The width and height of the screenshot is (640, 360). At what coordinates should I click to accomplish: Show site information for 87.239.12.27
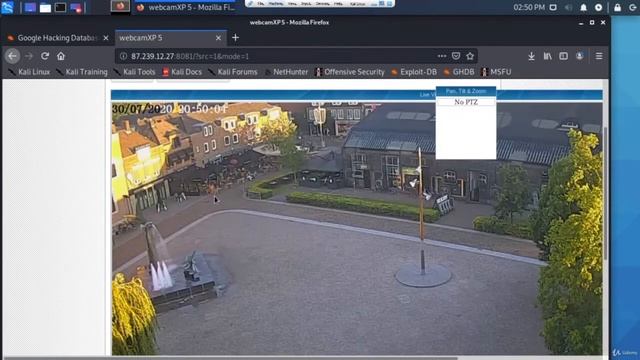point(123,56)
